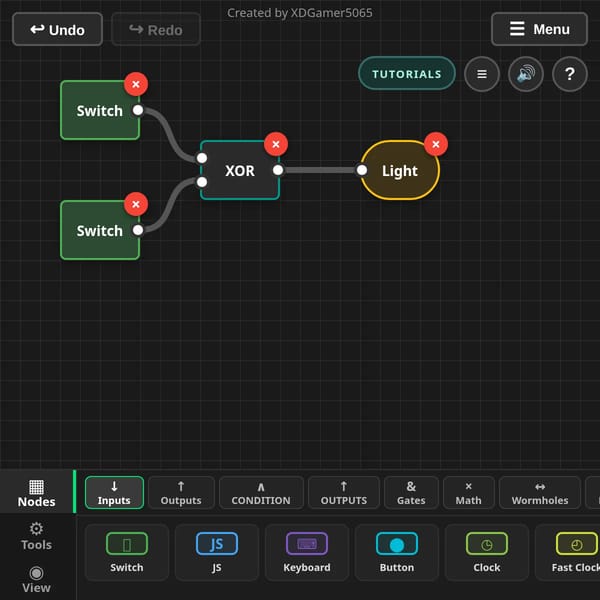Select the Math category tab
This screenshot has height=600, width=600.
pyautogui.click(x=468, y=493)
